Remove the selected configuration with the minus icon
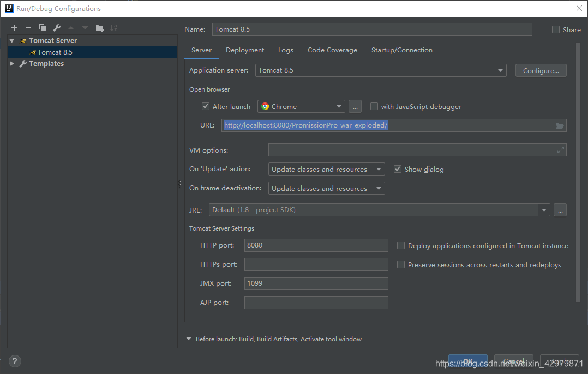Screen dimensions: 588x374 click(28, 28)
